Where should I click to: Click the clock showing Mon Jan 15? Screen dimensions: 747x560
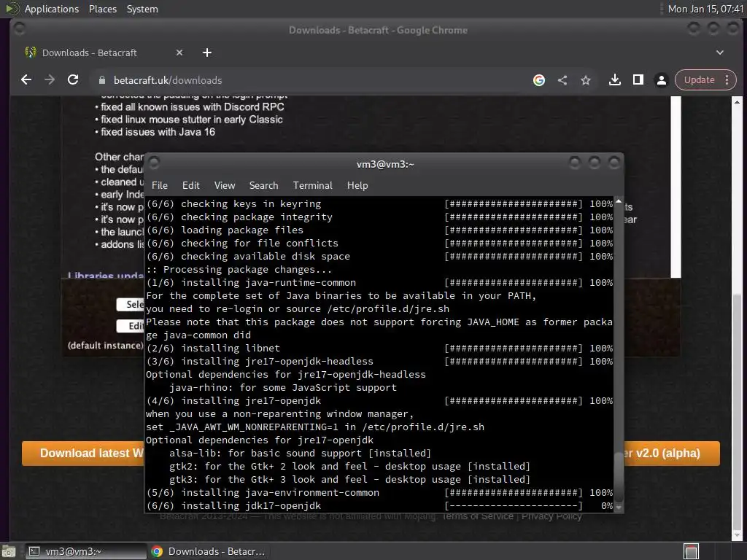tap(705, 9)
